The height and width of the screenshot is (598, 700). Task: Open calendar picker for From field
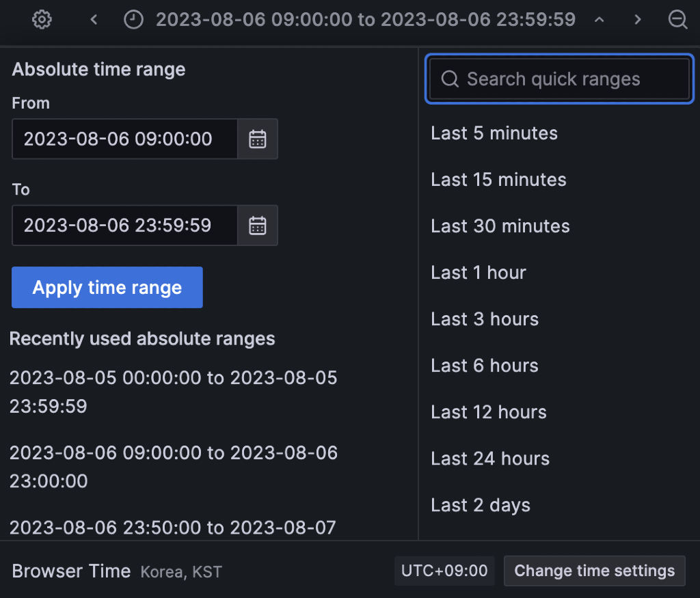pyautogui.click(x=258, y=139)
